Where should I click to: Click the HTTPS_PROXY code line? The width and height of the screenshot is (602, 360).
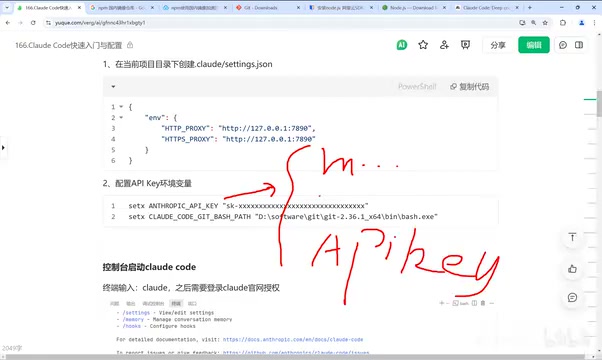238,139
